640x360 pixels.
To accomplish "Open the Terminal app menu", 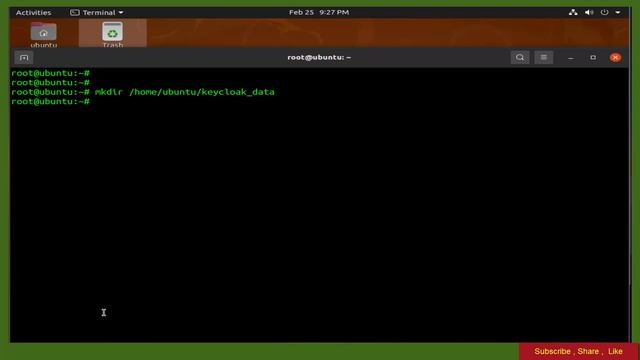I will coord(97,13).
